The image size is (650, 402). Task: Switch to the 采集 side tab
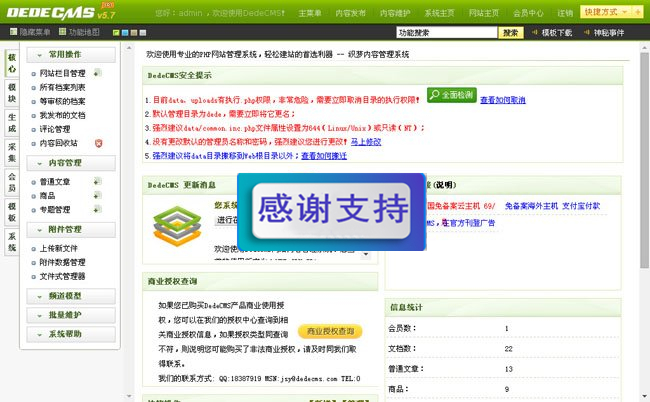(12, 153)
